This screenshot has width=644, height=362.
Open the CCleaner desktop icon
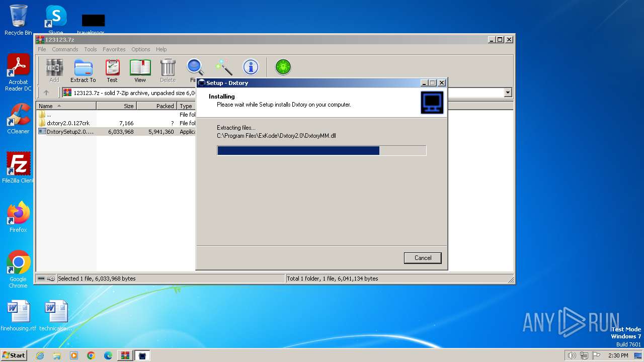pyautogui.click(x=18, y=119)
